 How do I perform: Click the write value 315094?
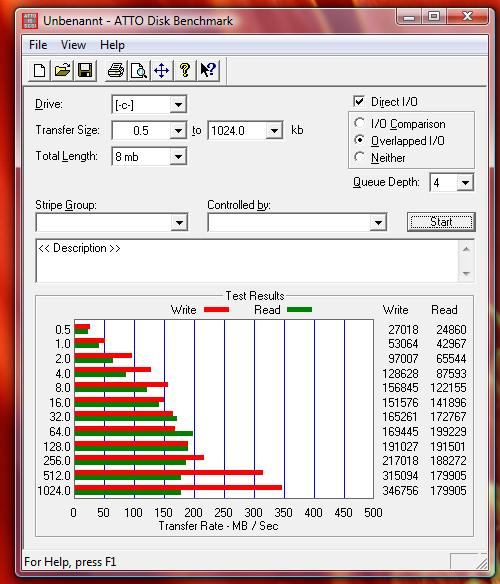tap(400, 476)
